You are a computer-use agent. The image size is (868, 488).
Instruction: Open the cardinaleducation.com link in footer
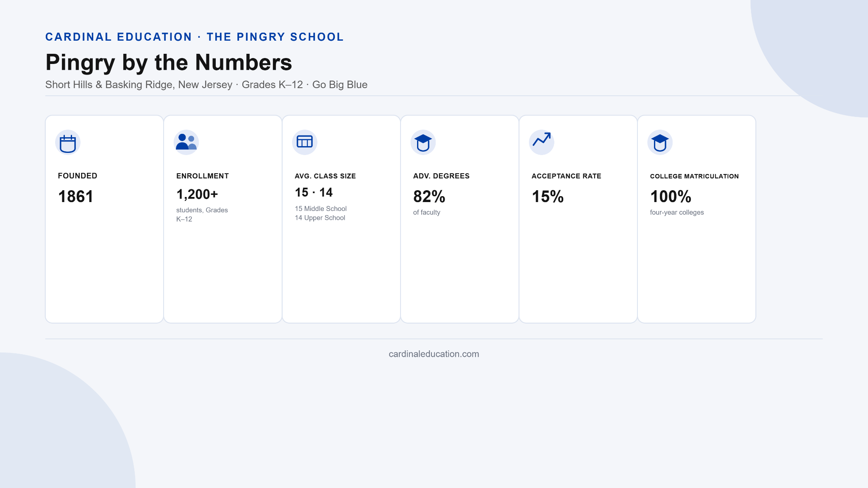pyautogui.click(x=434, y=354)
